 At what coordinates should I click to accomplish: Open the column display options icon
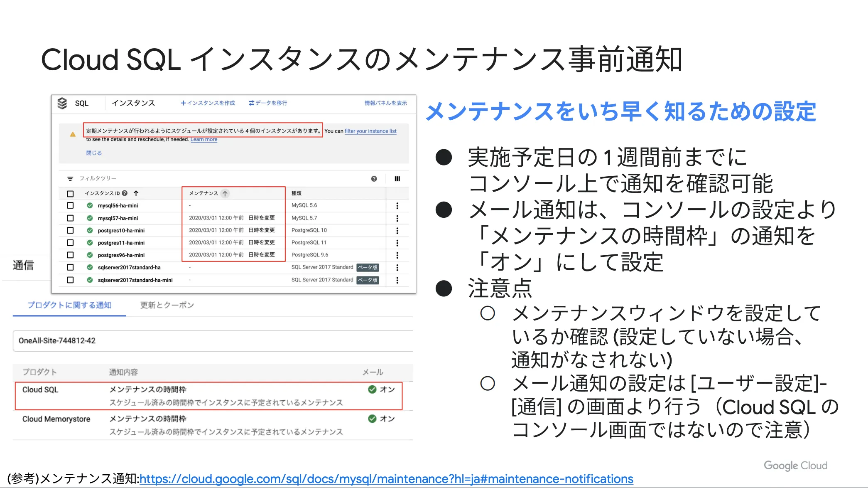397,179
